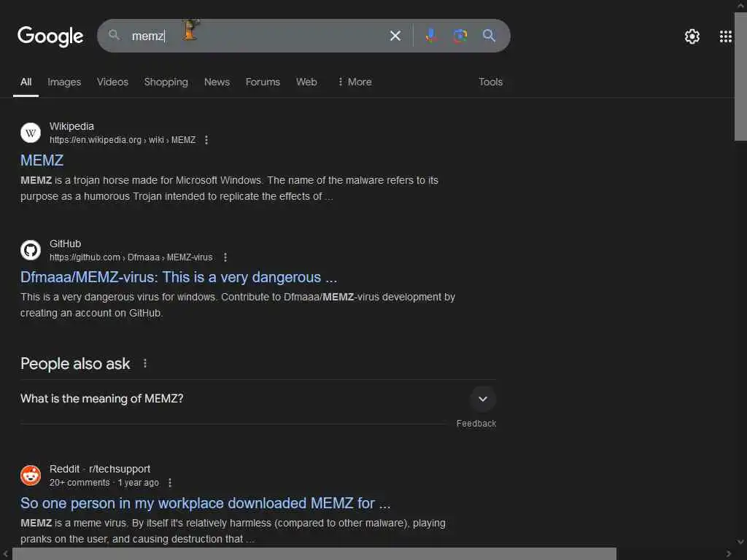
Task: Click the Google logo
Action: click(x=50, y=36)
